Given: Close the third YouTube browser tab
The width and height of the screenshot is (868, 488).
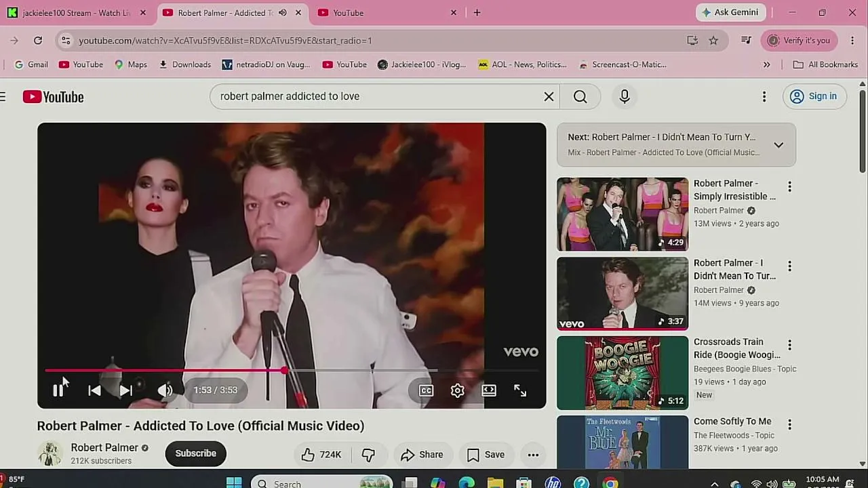Looking at the screenshot, I should (454, 13).
